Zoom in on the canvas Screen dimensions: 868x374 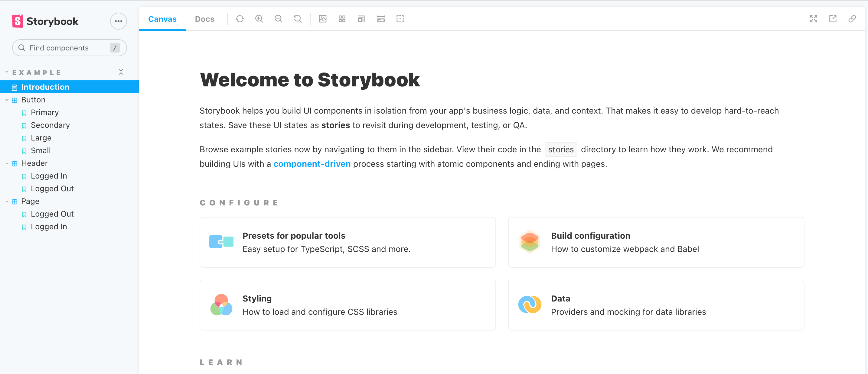click(259, 19)
